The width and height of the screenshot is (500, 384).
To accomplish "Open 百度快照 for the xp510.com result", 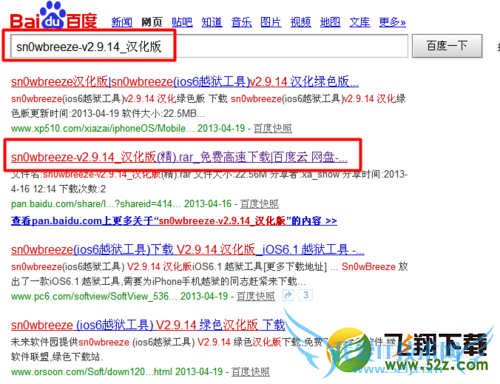I will coord(273,128).
